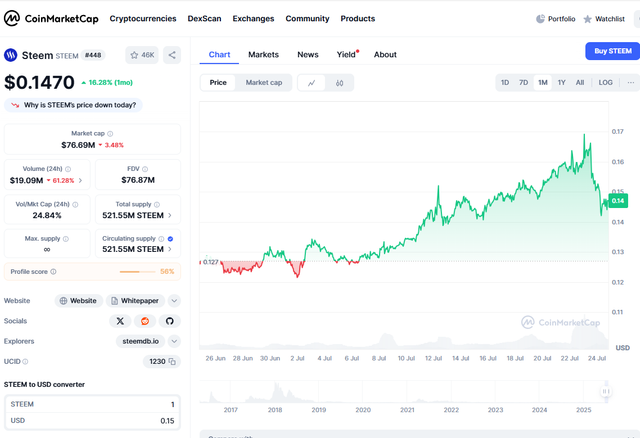Click UCID info icon
This screenshot has height=438, width=640.
25,362
